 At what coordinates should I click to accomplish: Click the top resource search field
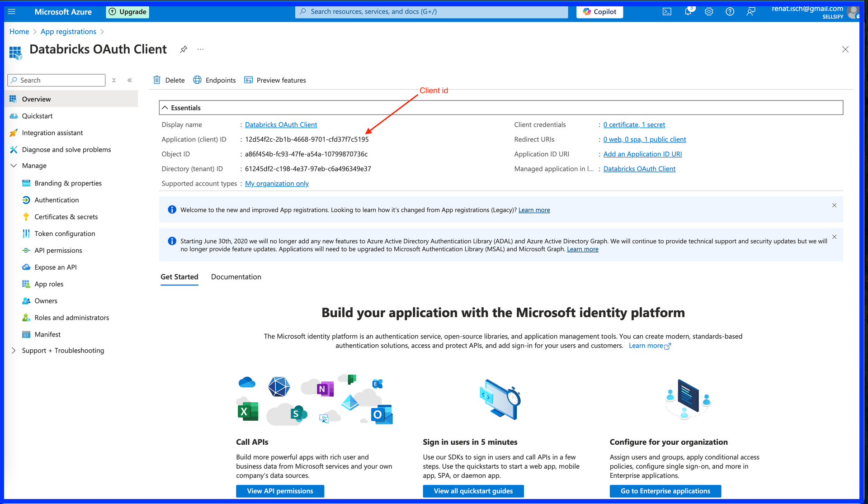click(432, 12)
